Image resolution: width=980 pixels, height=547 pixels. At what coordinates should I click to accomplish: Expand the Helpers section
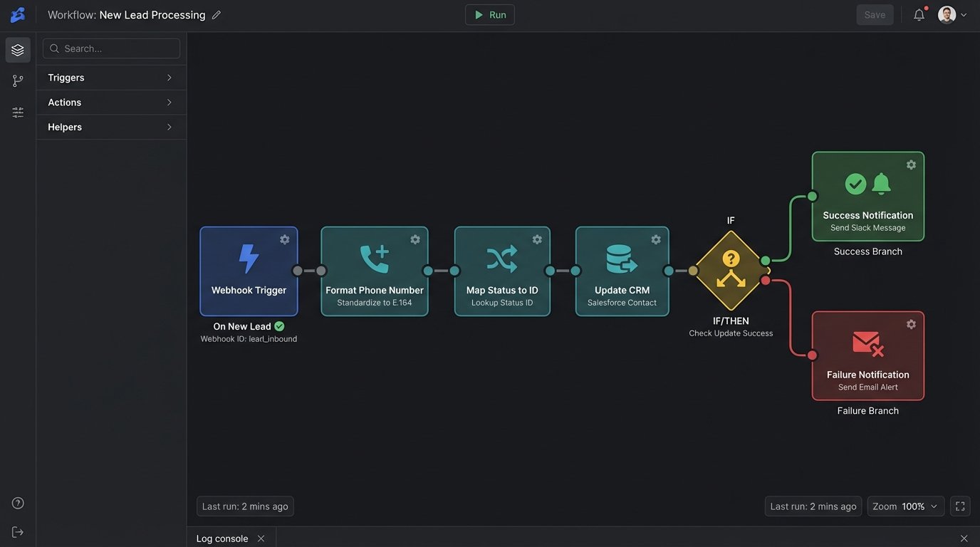[x=110, y=126]
